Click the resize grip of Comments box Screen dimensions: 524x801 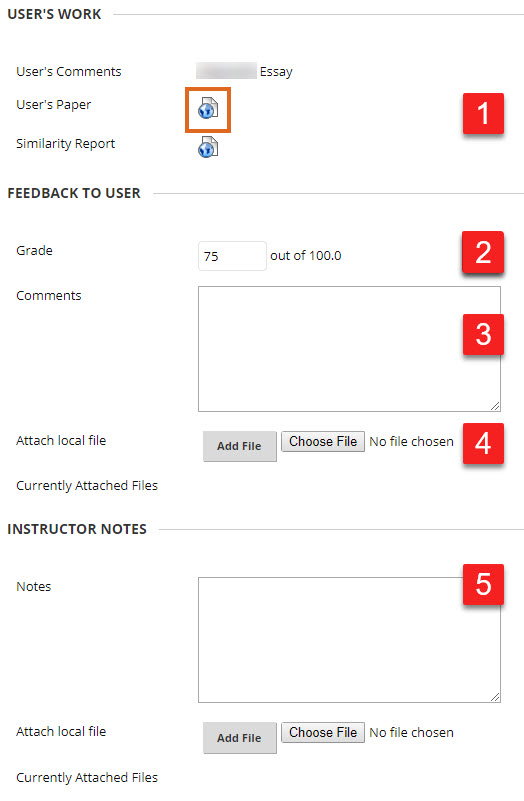coord(495,406)
